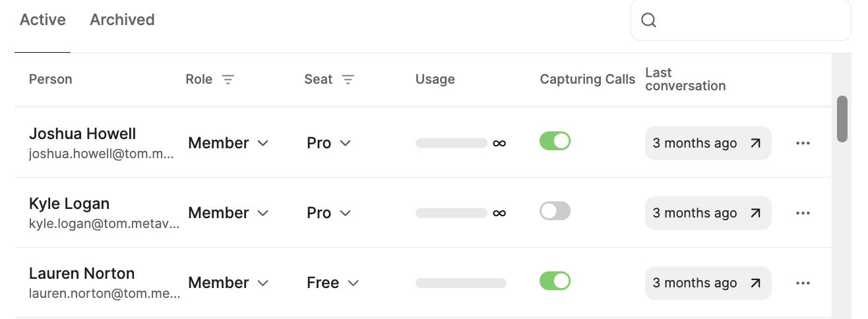Enable call capturing for Kyle Logan
Image resolution: width=868 pixels, height=319 pixels.
coord(555,211)
